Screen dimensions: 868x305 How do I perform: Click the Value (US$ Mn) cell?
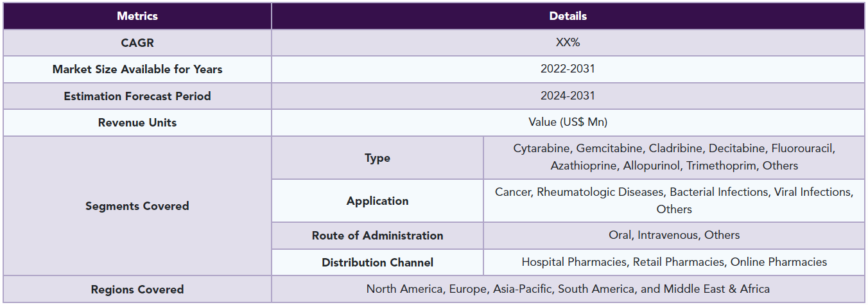[x=568, y=123]
